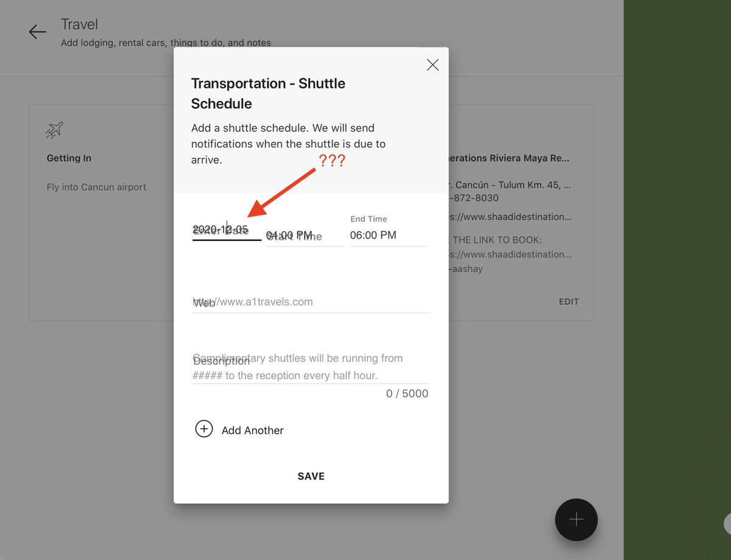Screen dimensions: 731x560
Task: Click Add Another label
Action: point(253,430)
